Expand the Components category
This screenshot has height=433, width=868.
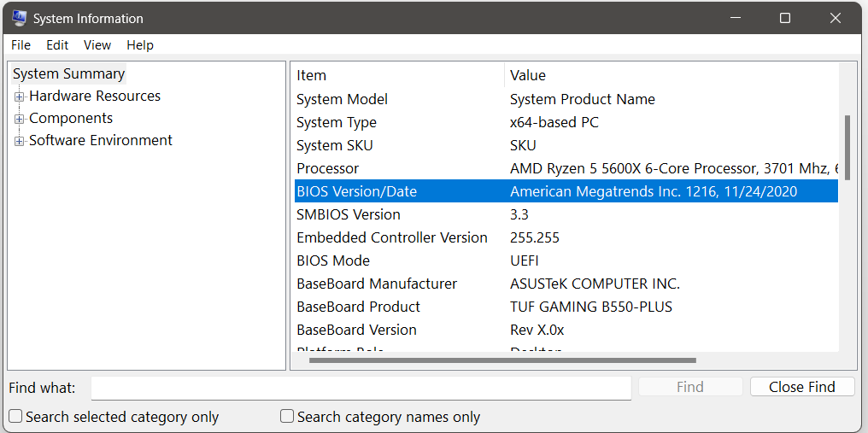pos(20,119)
